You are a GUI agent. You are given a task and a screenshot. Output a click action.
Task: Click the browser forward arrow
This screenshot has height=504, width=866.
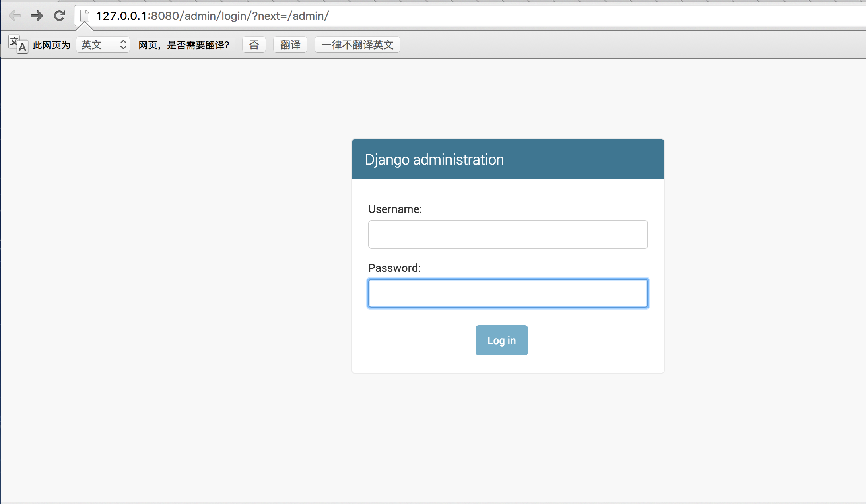point(37,16)
